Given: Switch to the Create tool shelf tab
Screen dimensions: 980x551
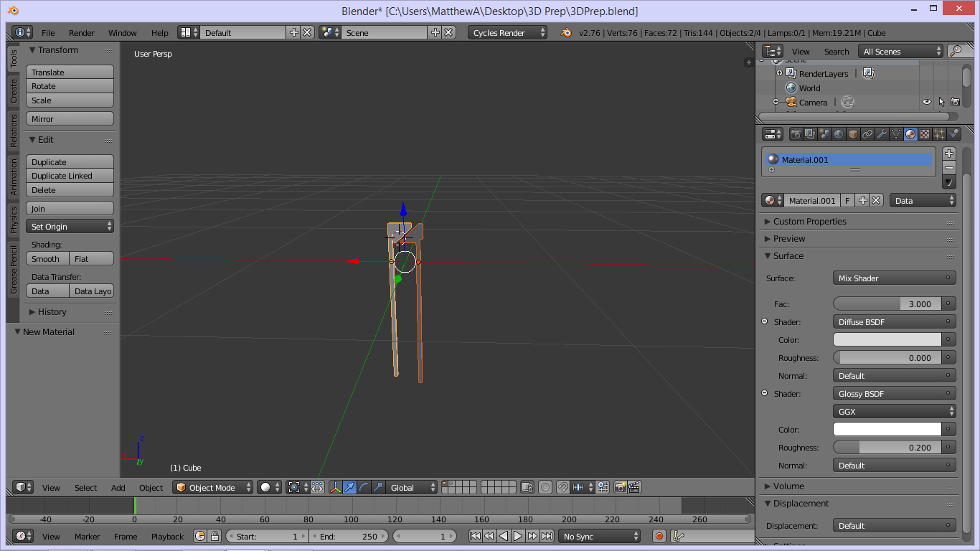Looking at the screenshot, I should point(13,91).
